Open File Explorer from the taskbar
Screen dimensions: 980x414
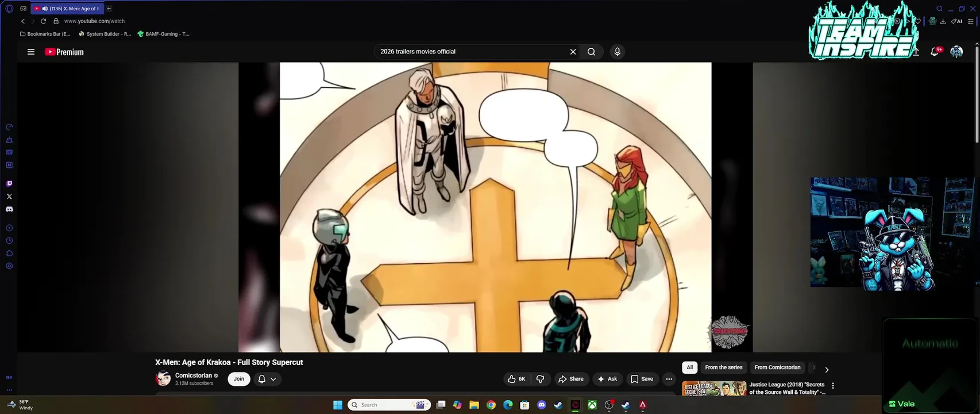pos(474,405)
